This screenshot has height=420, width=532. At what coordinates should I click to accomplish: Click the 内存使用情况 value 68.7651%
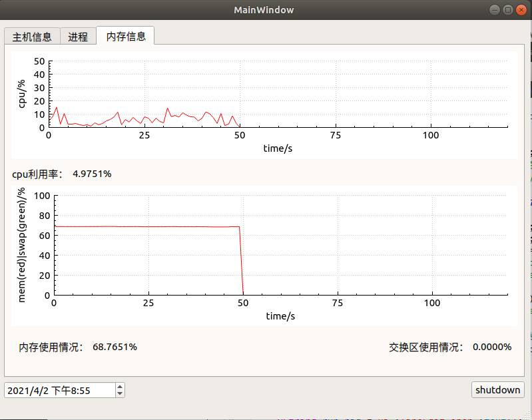pyautogui.click(x=115, y=347)
